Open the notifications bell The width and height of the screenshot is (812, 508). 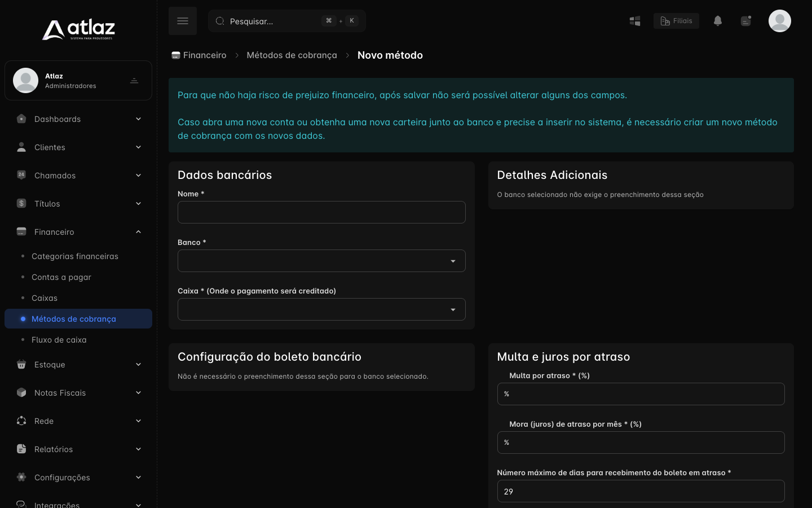click(x=718, y=21)
